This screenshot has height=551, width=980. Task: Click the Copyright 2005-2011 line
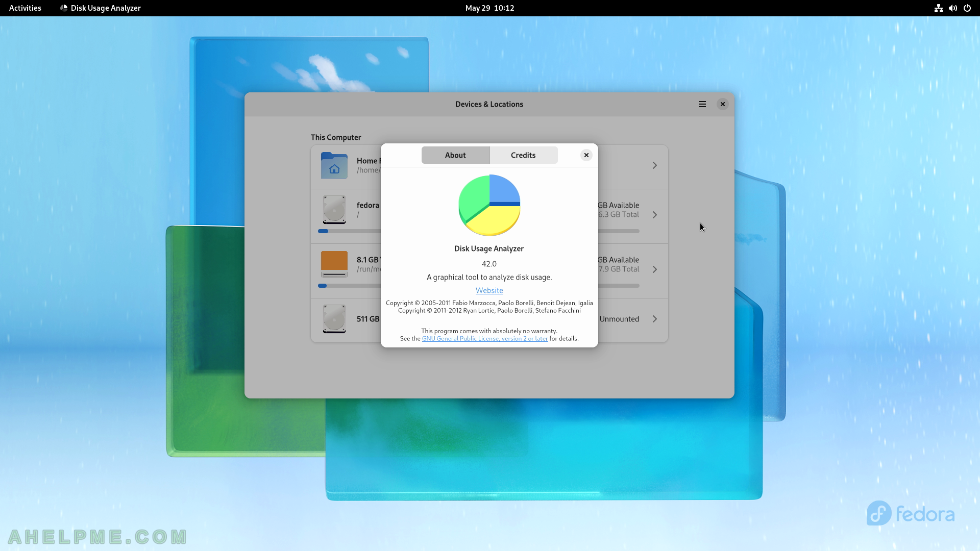(489, 303)
